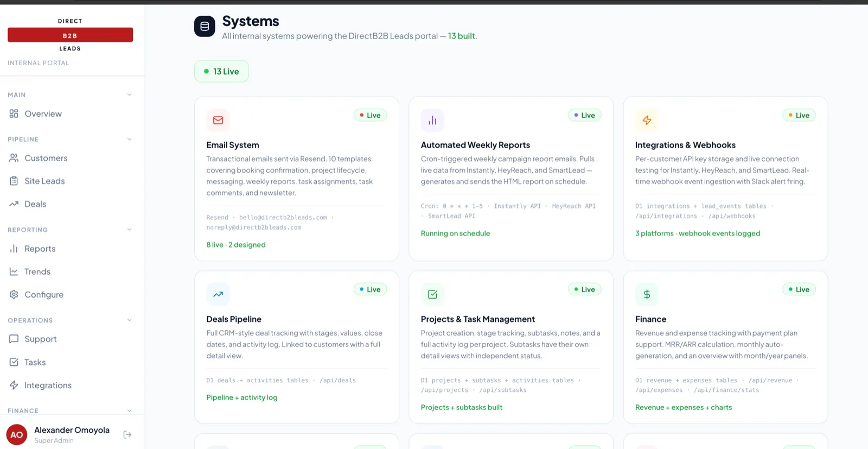Viewport: 868px width, 449px height.
Task: Click the Finance dollar sign icon
Action: [647, 294]
